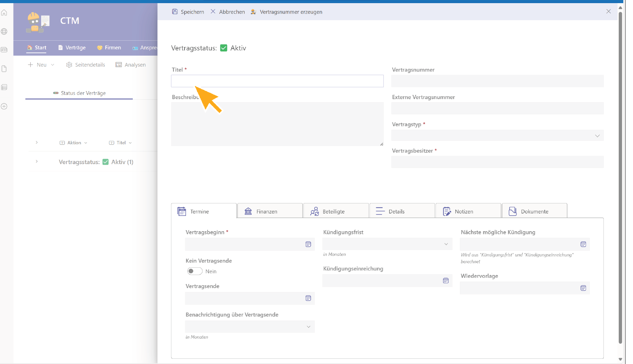
Task: Open Wiedervorlage calendar picker
Action: [x=583, y=288]
